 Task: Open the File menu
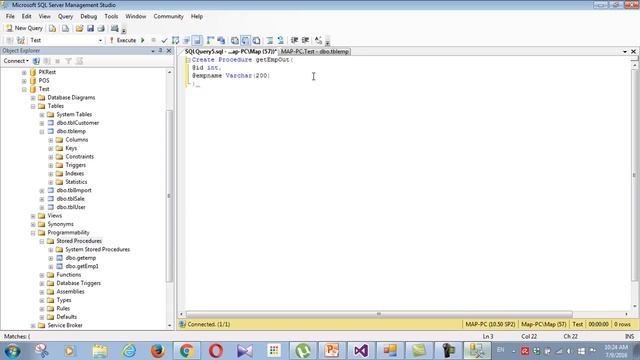(x=10, y=16)
